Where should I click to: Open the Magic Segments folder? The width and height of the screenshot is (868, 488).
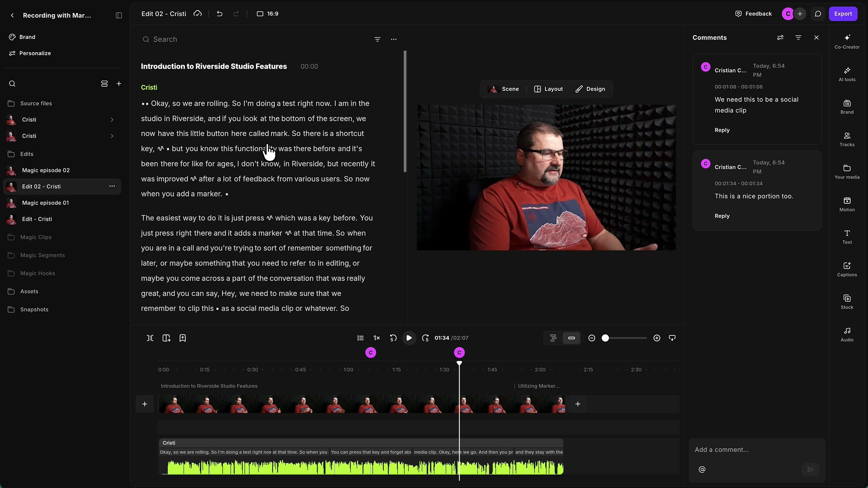[x=43, y=255]
